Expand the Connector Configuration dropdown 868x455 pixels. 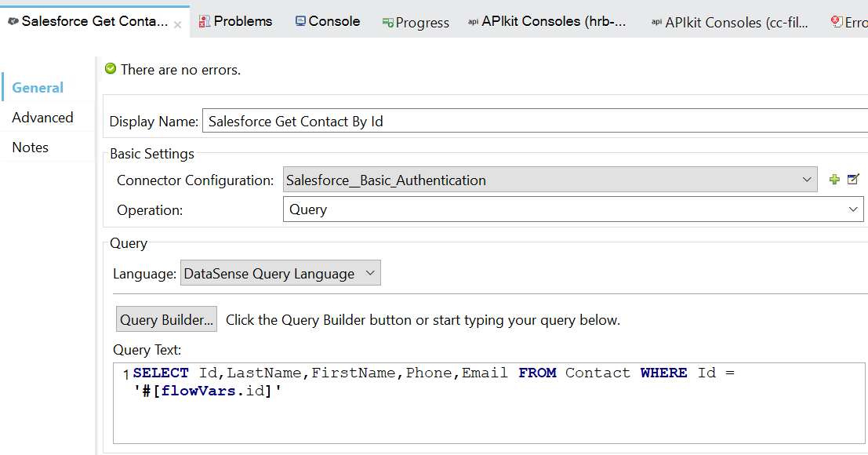coord(807,180)
